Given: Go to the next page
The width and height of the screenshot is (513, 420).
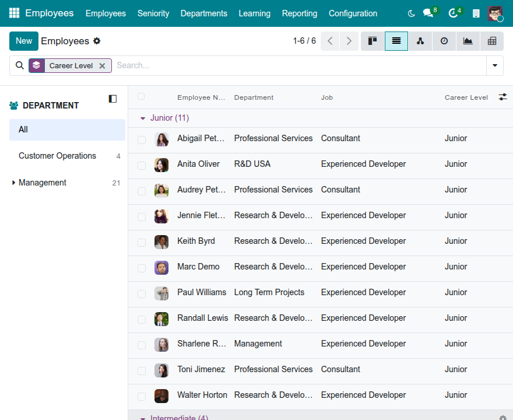Looking at the screenshot, I should [x=349, y=41].
